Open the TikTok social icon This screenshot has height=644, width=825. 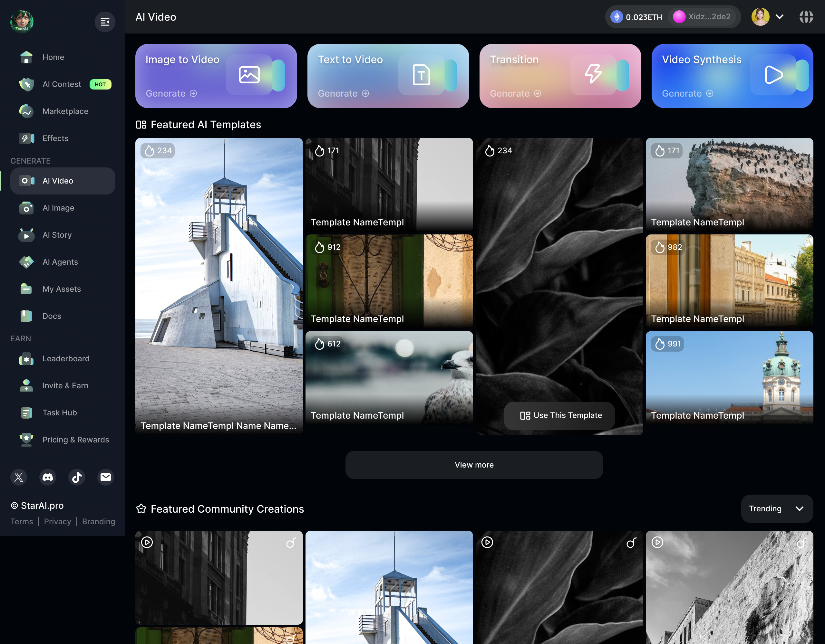click(x=77, y=477)
